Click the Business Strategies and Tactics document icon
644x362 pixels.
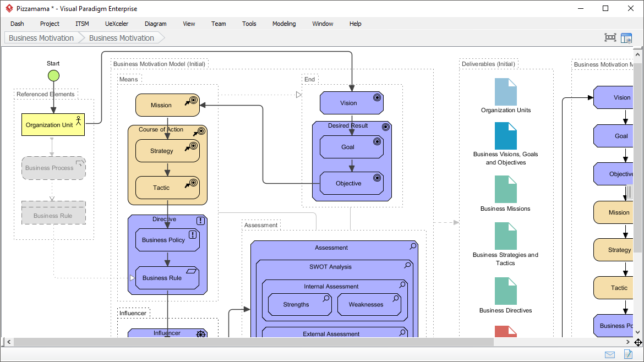point(505,236)
